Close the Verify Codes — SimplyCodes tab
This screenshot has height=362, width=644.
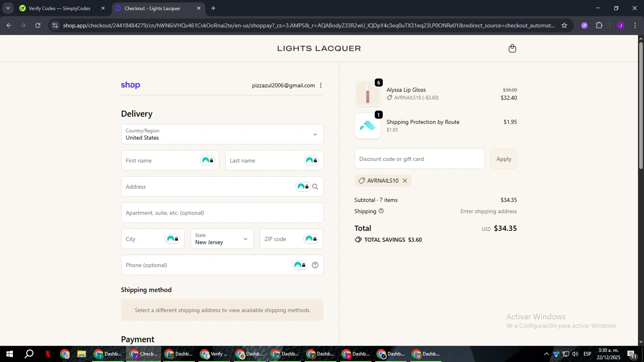103,8
